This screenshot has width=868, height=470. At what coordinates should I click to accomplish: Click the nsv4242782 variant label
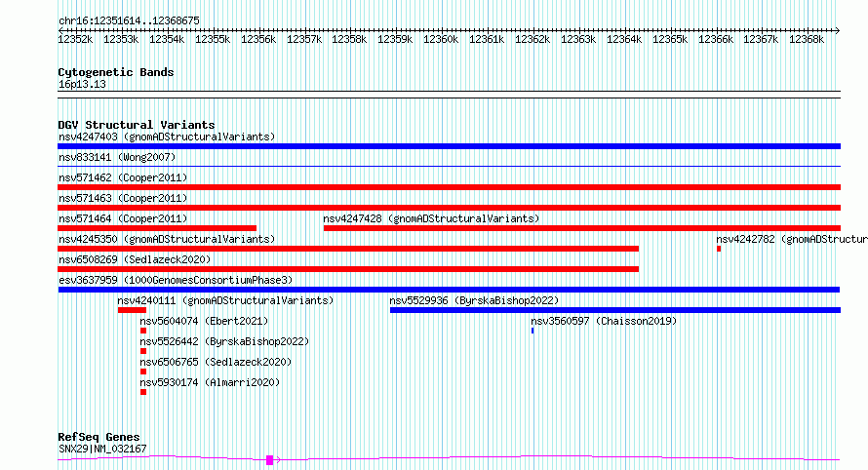pyautogui.click(x=792, y=239)
